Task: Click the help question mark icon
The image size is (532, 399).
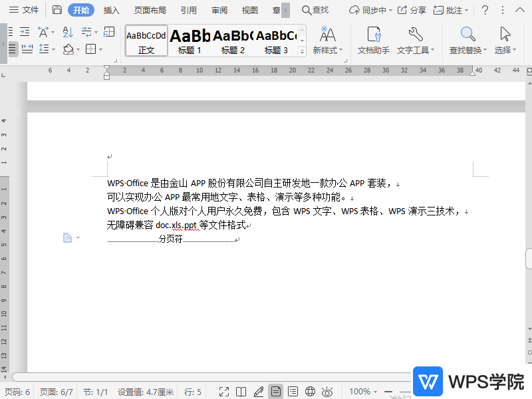Action: coord(485,10)
